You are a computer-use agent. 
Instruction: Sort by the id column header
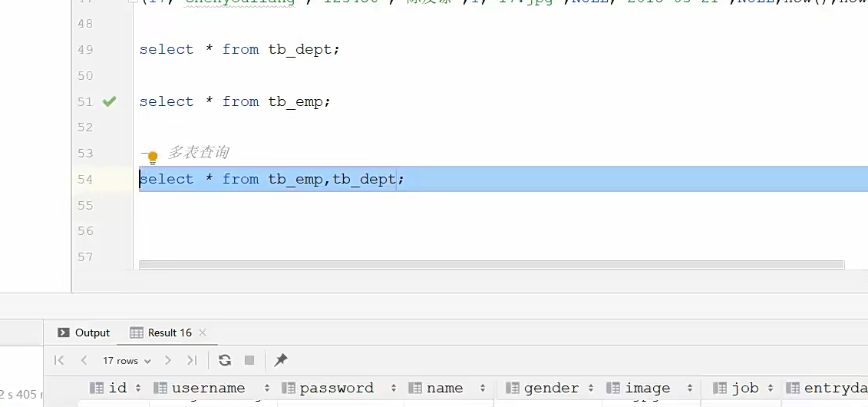coord(115,388)
